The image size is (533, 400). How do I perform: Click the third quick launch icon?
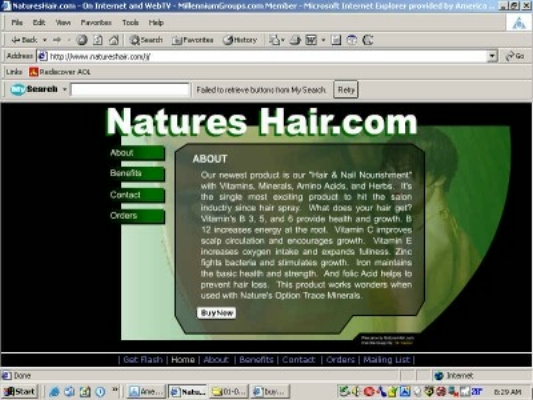[85, 392]
